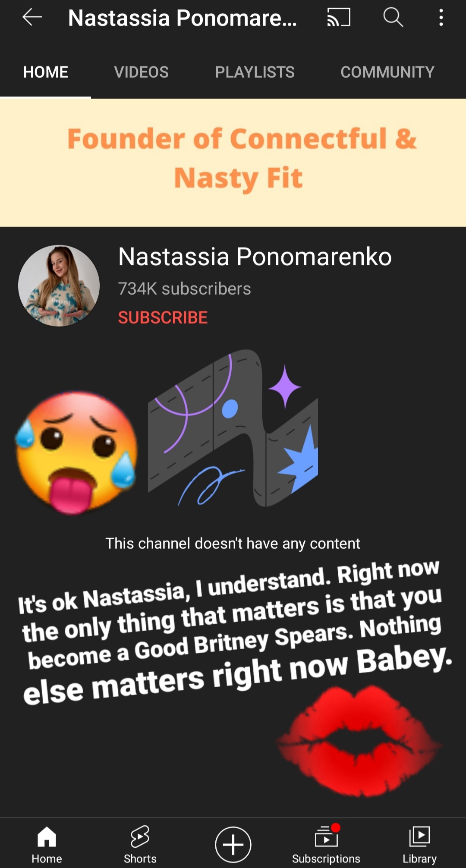This screenshot has height=868, width=466.
Task: Switch to the COMMUNITY tab
Action: click(x=387, y=72)
